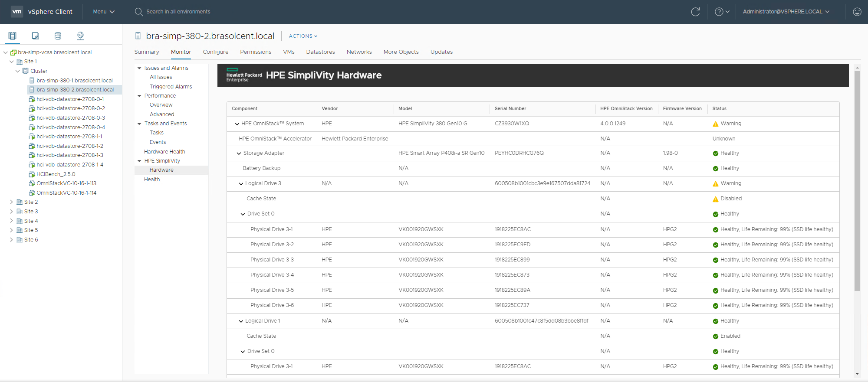
Task: Click the host icon beside bra-simp-380-2 title
Action: coord(138,36)
